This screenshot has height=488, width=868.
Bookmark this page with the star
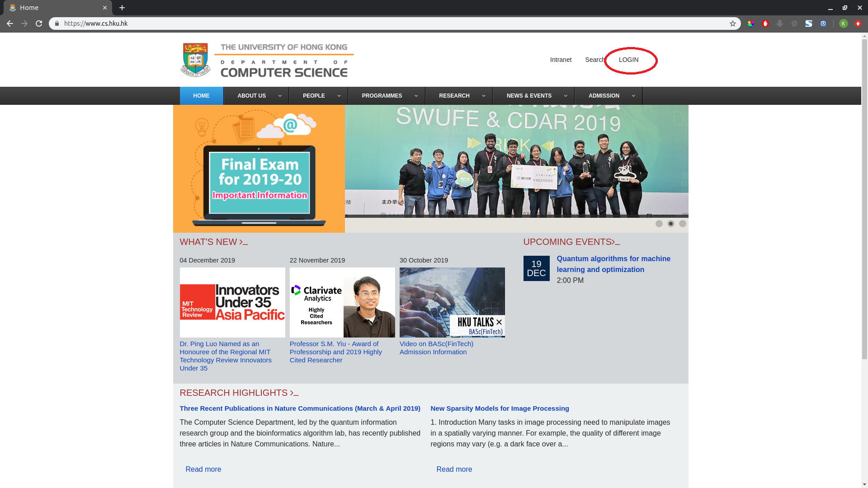733,23
